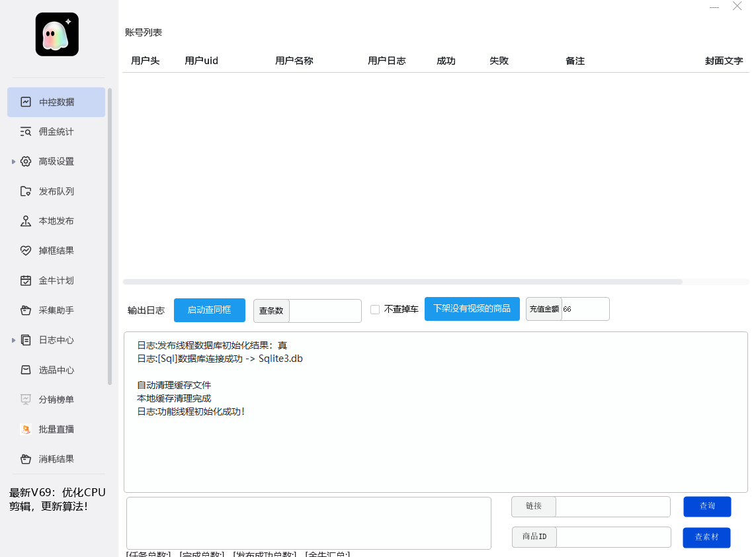Screen dimensions: 756x557
Task: Click the 中控数据 chart icon
Action: click(26, 102)
